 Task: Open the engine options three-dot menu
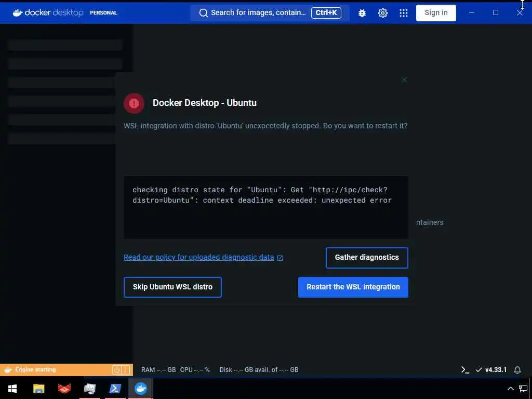point(126,370)
